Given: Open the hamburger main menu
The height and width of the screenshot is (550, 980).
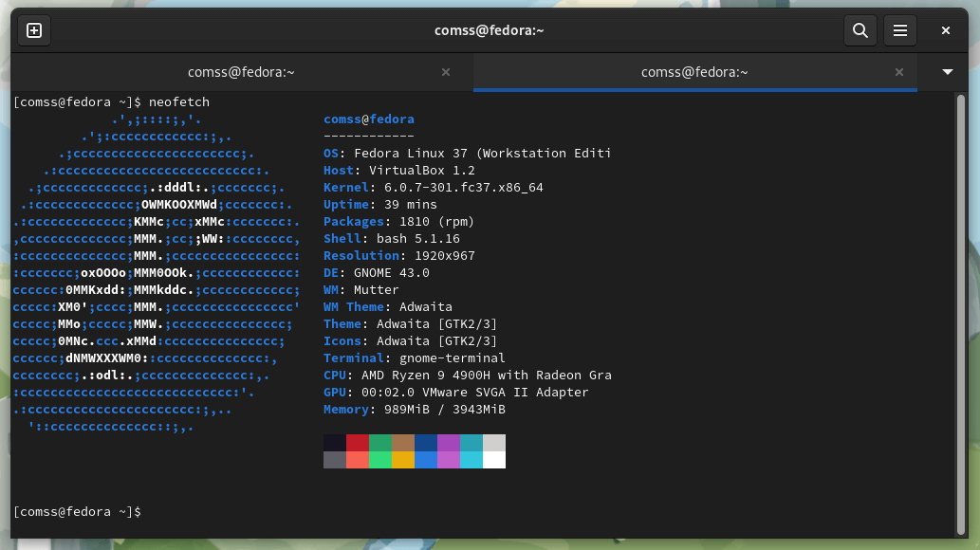Looking at the screenshot, I should pyautogui.click(x=900, y=30).
